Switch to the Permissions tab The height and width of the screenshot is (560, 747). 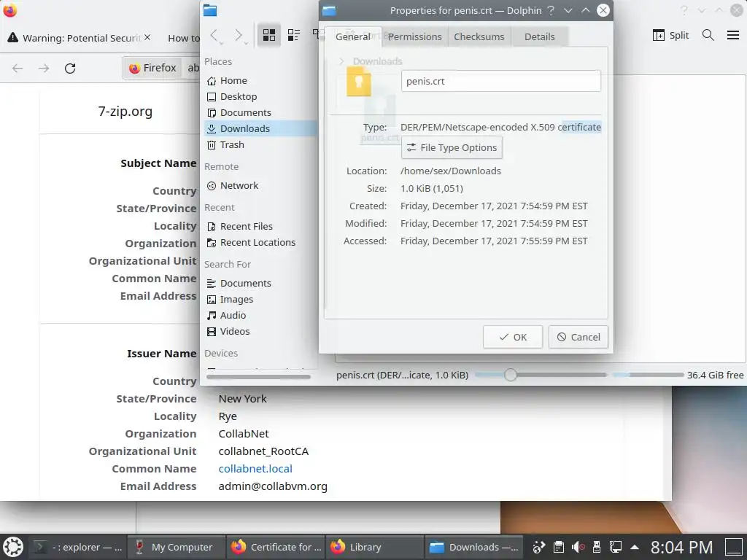click(x=414, y=36)
